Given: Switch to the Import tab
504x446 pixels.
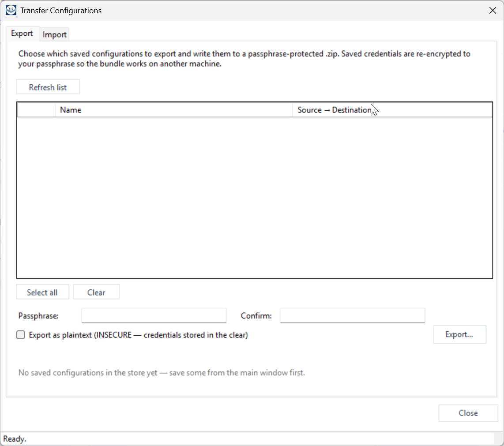Looking at the screenshot, I should pos(54,34).
